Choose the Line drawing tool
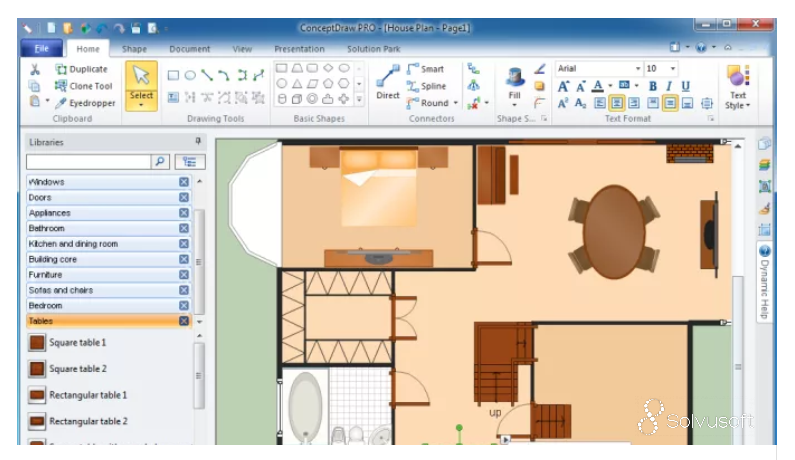The height and width of the screenshot is (460, 795). point(207,76)
